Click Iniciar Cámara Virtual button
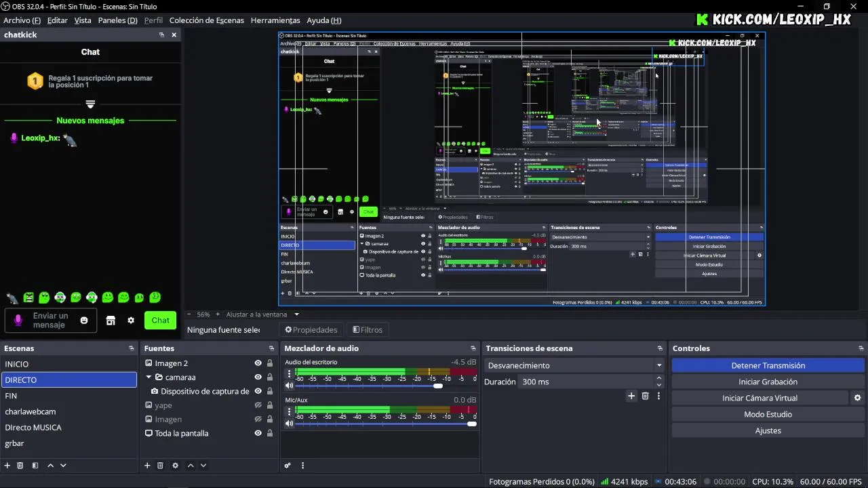This screenshot has width=868, height=488. coord(760,398)
